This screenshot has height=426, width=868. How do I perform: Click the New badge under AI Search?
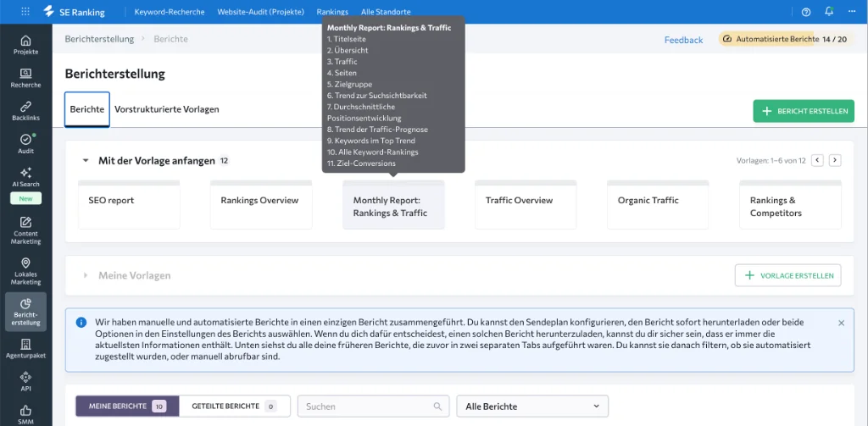(26, 199)
